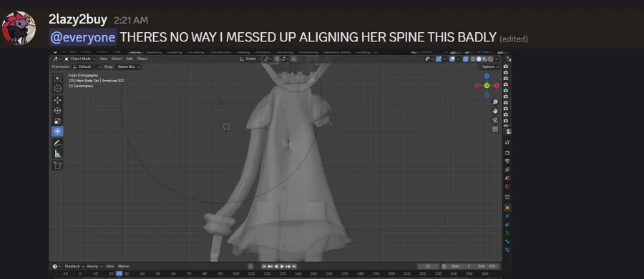644x279 pixels.
Task: Open the Keying dropdown in timeline
Action: click(x=94, y=266)
